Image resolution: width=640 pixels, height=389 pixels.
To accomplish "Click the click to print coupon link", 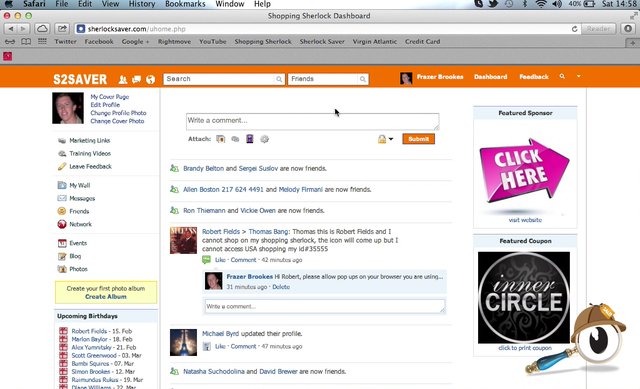I will (525, 348).
